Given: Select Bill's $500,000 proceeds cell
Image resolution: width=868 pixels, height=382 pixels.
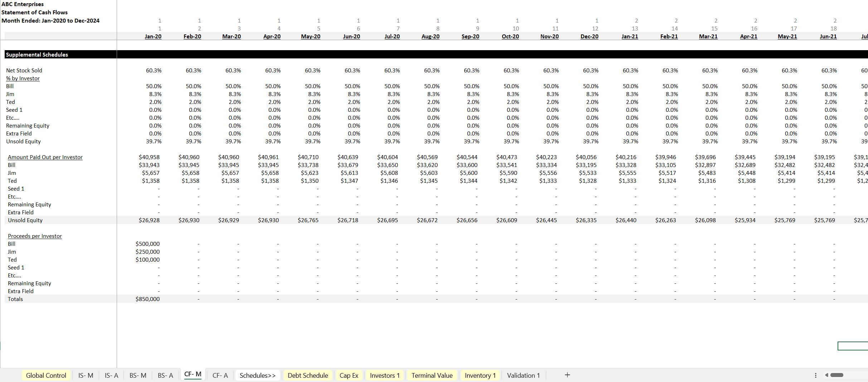Looking at the screenshot, I should pyautogui.click(x=147, y=244).
